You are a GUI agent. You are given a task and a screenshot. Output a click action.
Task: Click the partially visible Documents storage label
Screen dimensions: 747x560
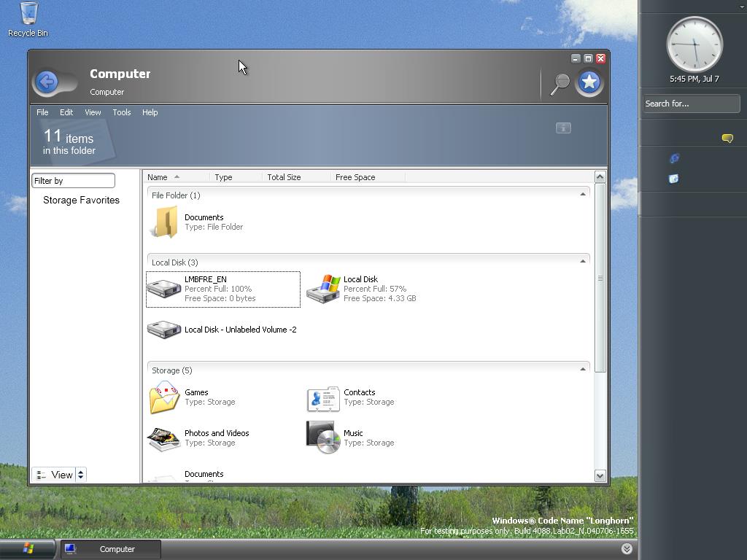[204, 474]
